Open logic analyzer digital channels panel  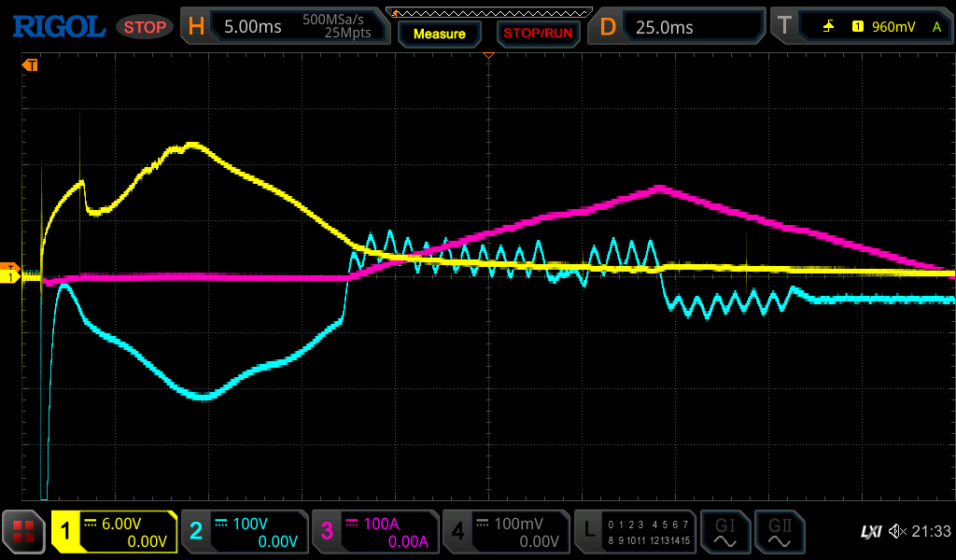[636, 532]
